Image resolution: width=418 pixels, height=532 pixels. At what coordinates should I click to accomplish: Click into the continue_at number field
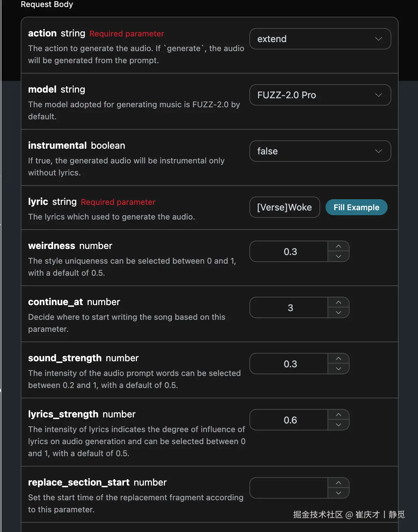(289, 307)
